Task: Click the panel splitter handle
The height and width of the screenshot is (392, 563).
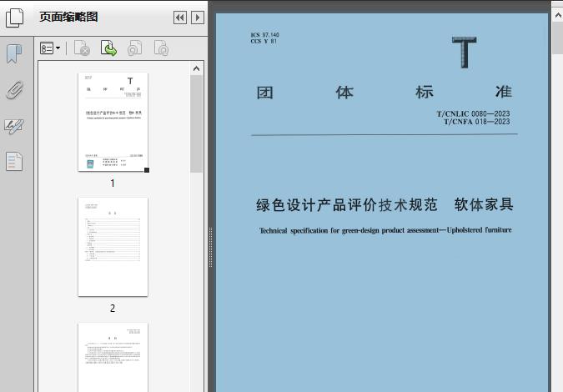Action: 211,247
